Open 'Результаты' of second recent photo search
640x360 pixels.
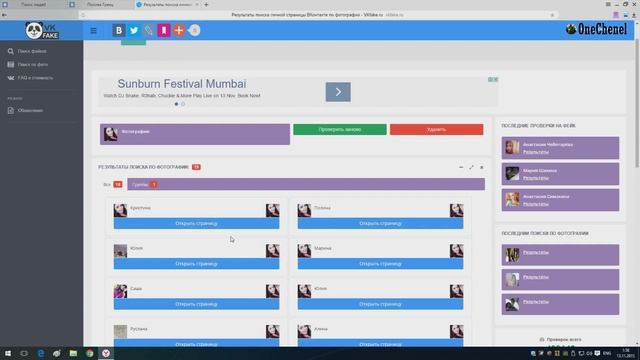click(536, 277)
